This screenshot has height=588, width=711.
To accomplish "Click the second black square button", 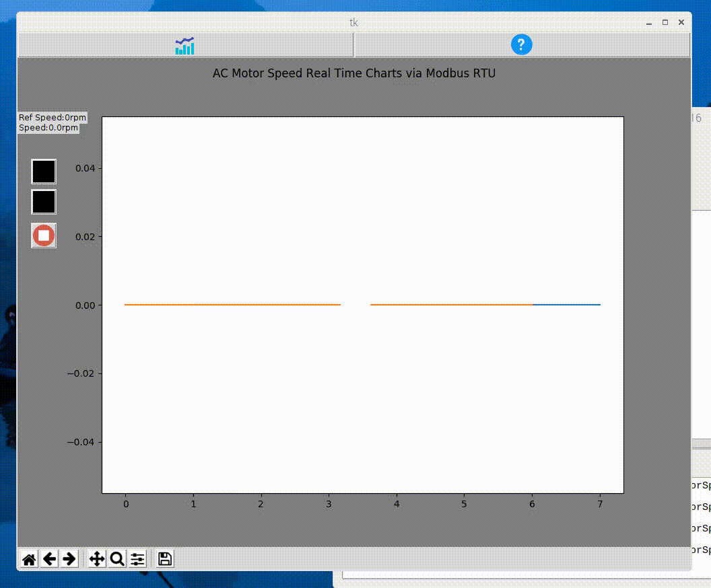I will 43,202.
